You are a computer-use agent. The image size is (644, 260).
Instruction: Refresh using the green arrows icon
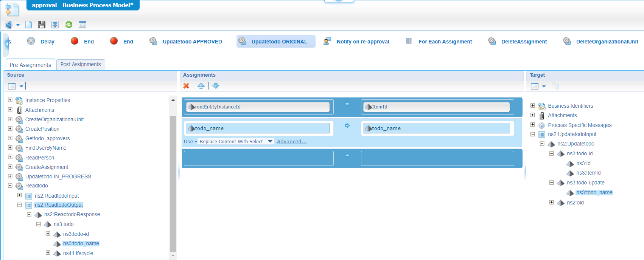point(69,25)
